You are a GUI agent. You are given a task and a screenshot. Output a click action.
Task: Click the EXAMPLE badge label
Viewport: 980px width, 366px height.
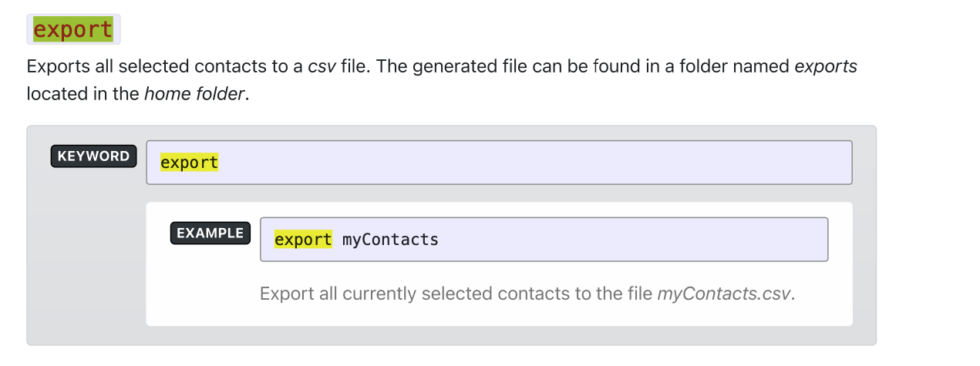pyautogui.click(x=210, y=233)
